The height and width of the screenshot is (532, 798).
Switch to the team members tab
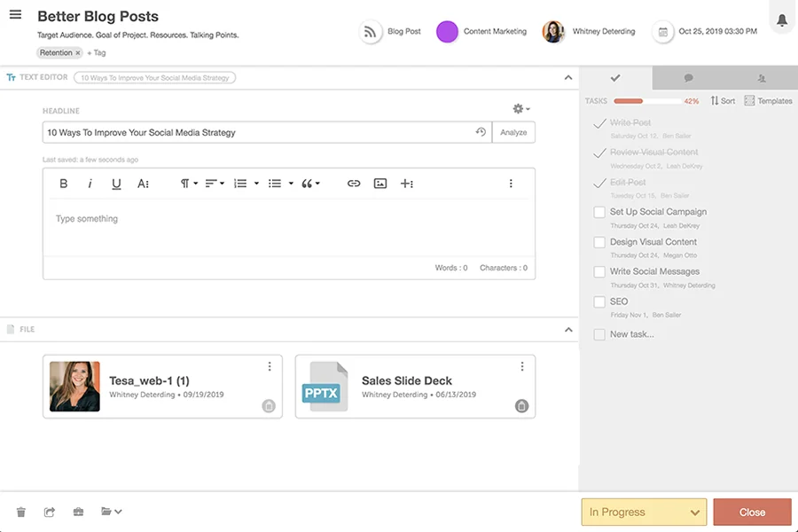(761, 78)
